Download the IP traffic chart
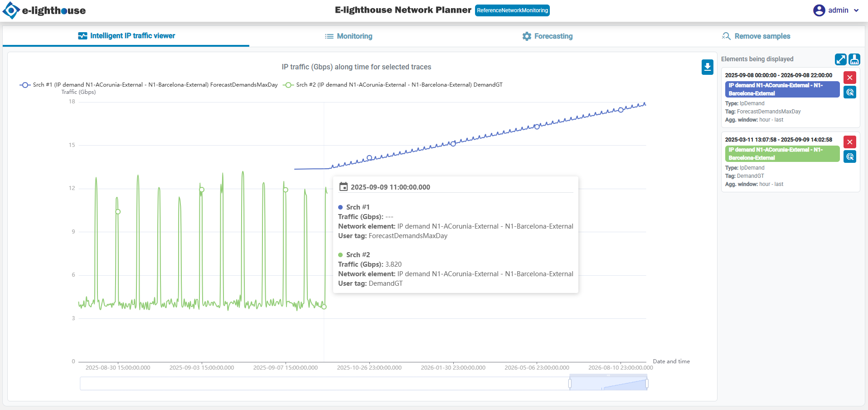 [707, 67]
